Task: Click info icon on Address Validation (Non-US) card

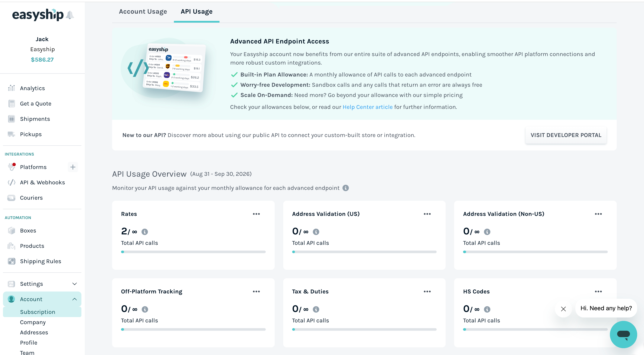Action: [487, 232]
